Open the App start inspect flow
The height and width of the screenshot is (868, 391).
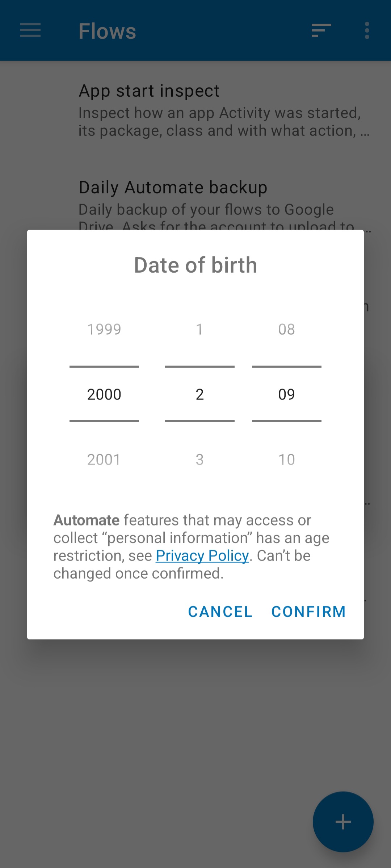pos(224,110)
